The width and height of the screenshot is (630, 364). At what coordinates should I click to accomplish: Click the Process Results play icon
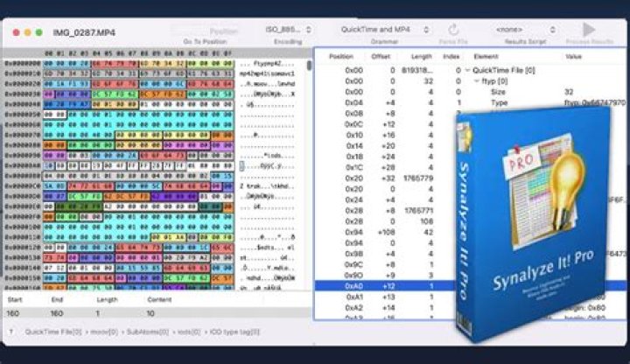589,30
